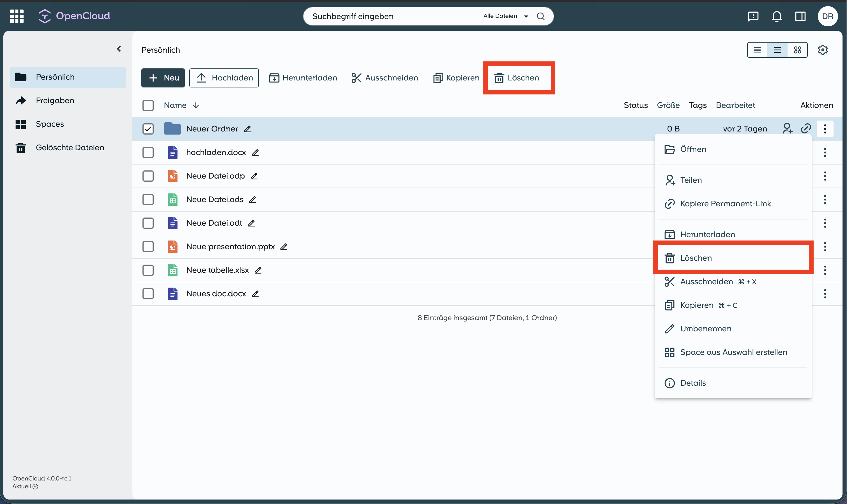The height and width of the screenshot is (504, 847).
Task: Switch to tiles view mode
Action: [x=797, y=50]
